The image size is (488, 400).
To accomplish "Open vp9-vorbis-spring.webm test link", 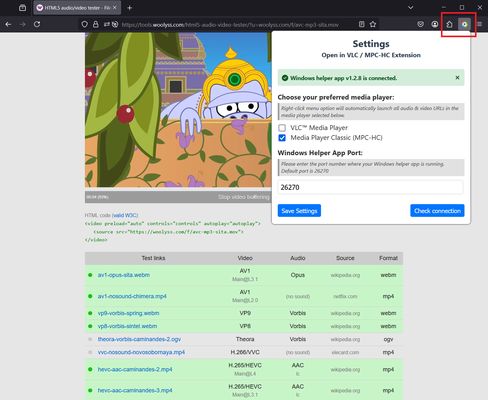I will (x=128, y=313).
